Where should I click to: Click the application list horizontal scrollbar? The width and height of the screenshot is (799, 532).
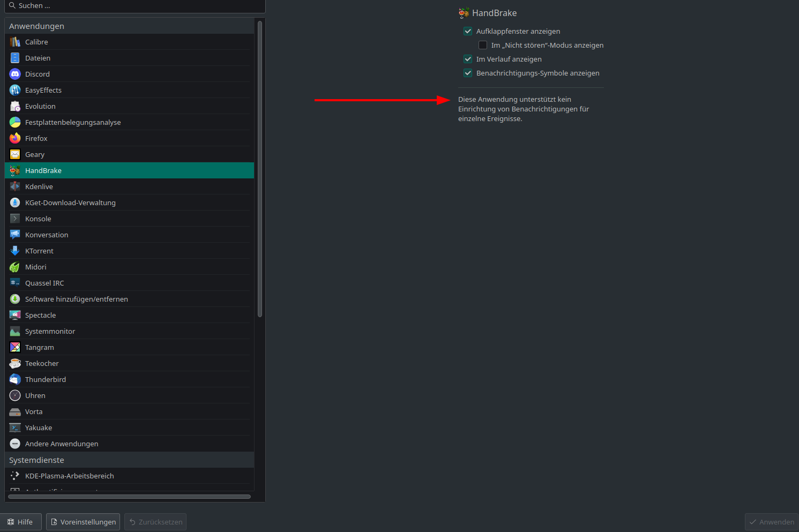(x=129, y=497)
